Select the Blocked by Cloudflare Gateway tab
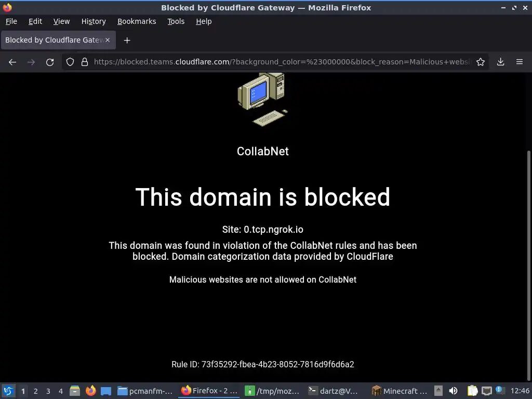The width and height of the screenshot is (532, 399). click(58, 40)
